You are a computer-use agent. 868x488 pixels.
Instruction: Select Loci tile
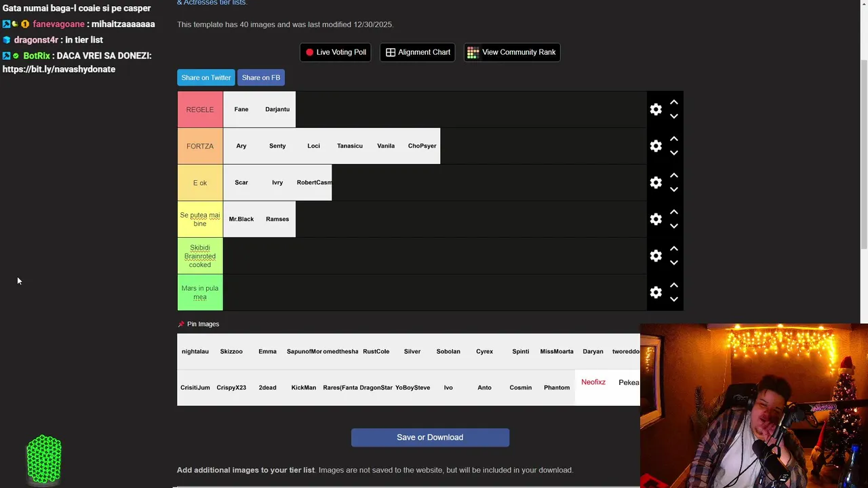[313, 146]
